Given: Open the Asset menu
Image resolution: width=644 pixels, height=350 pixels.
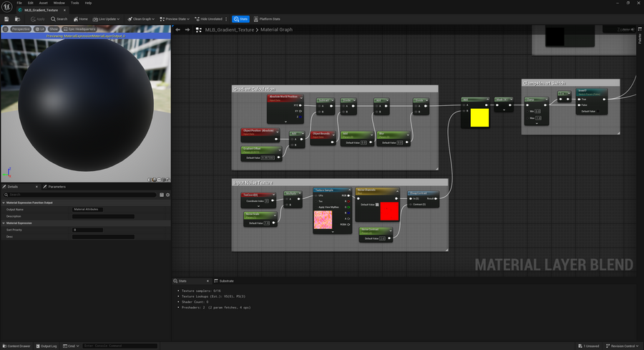Looking at the screenshot, I should [x=44, y=3].
